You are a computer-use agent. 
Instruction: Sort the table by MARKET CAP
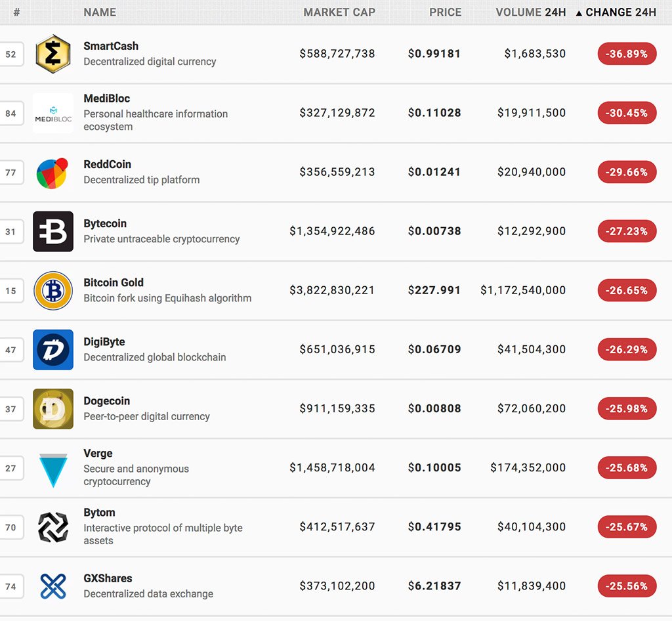point(339,12)
